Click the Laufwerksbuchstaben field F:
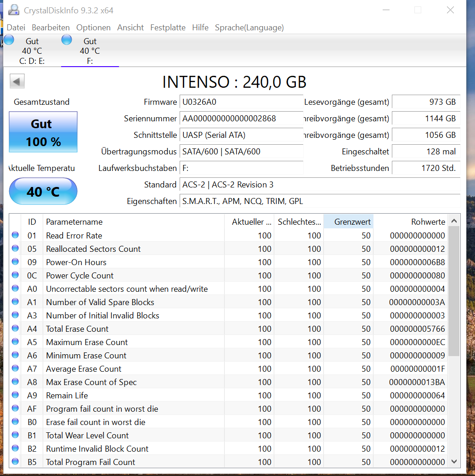 (x=241, y=168)
